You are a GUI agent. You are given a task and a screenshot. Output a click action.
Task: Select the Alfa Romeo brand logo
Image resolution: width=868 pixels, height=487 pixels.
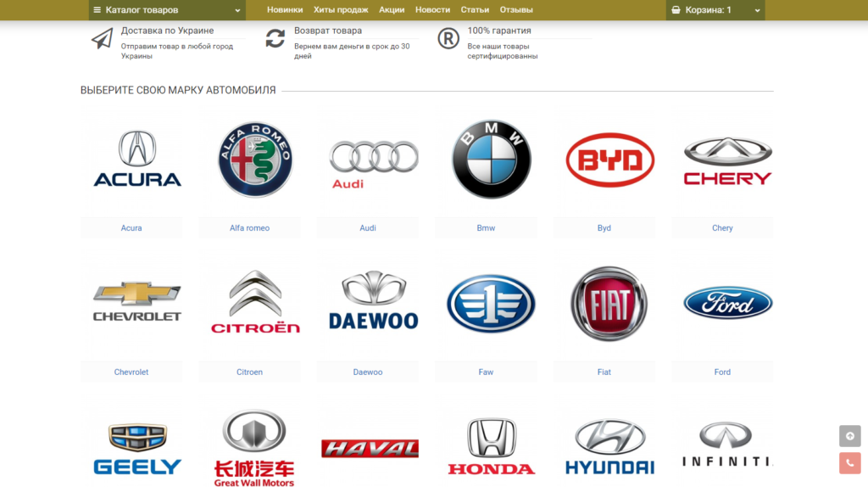(x=255, y=160)
